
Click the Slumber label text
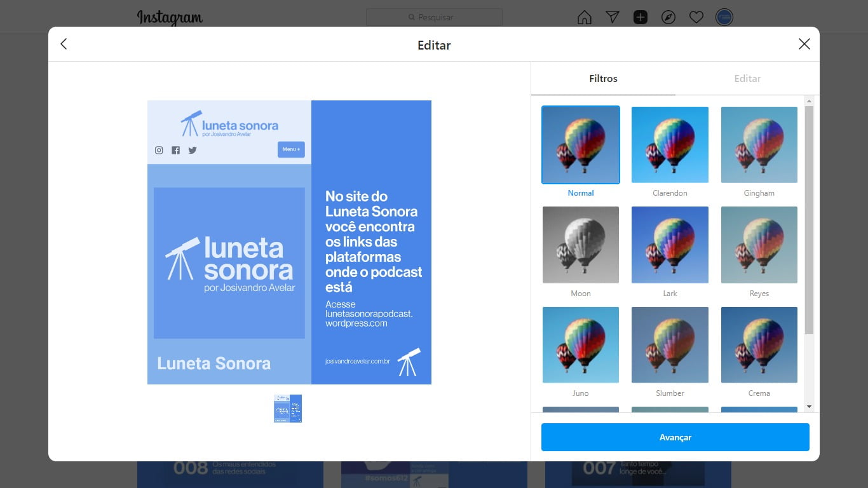(670, 393)
